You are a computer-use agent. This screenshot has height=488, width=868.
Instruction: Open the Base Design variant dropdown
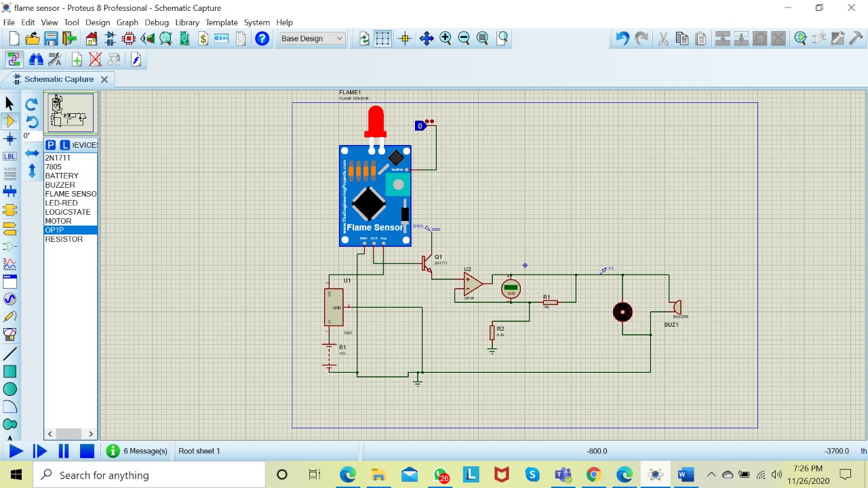coord(312,39)
